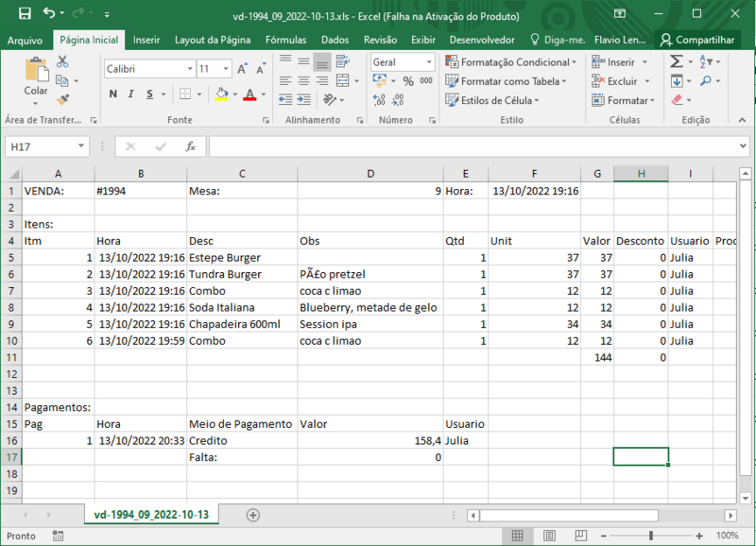Add a new sheet with the plus icon
The image size is (756, 546).
click(x=253, y=515)
